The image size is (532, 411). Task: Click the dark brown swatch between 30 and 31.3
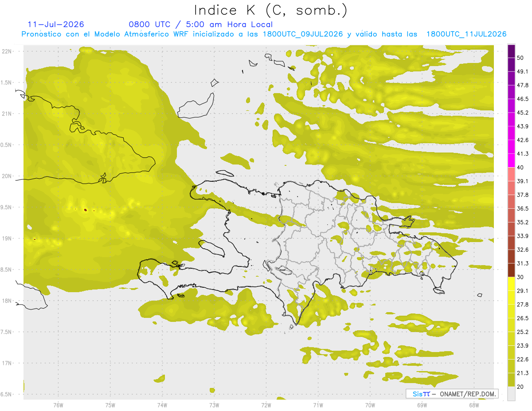pos(512,270)
